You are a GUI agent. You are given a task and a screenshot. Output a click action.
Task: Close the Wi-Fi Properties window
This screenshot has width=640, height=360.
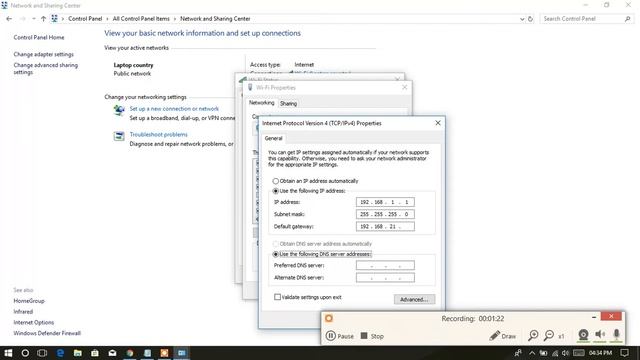pos(404,87)
